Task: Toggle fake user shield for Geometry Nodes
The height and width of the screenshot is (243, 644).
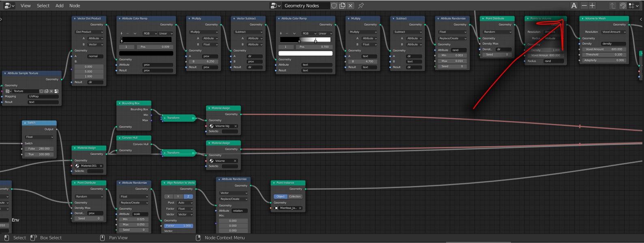Action: [334, 6]
